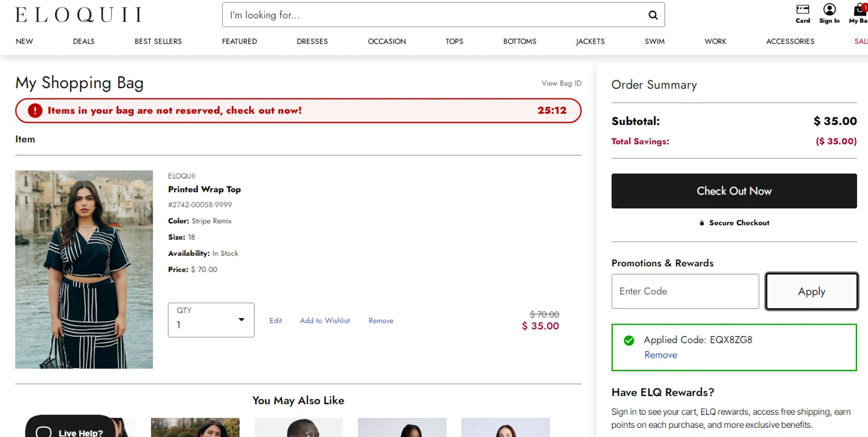Open the FEATURED menu
868x437 pixels.
(x=240, y=42)
